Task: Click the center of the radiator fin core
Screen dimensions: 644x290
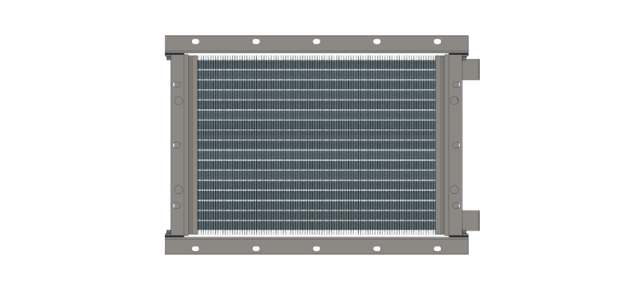Action: 316,145
